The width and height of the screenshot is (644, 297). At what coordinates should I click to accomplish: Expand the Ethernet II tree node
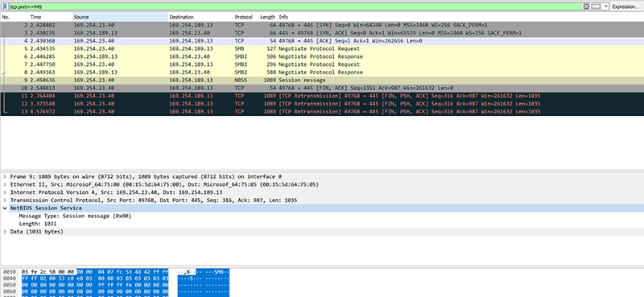(x=5, y=184)
